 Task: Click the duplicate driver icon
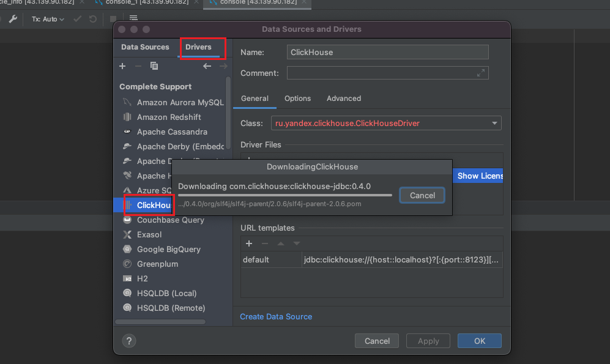point(154,66)
